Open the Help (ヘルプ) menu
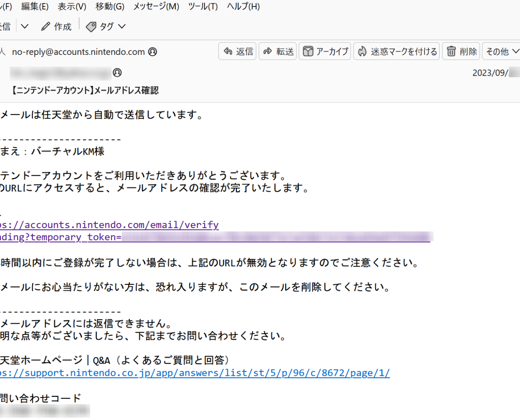The height and width of the screenshot is (420, 520). coord(243,6)
